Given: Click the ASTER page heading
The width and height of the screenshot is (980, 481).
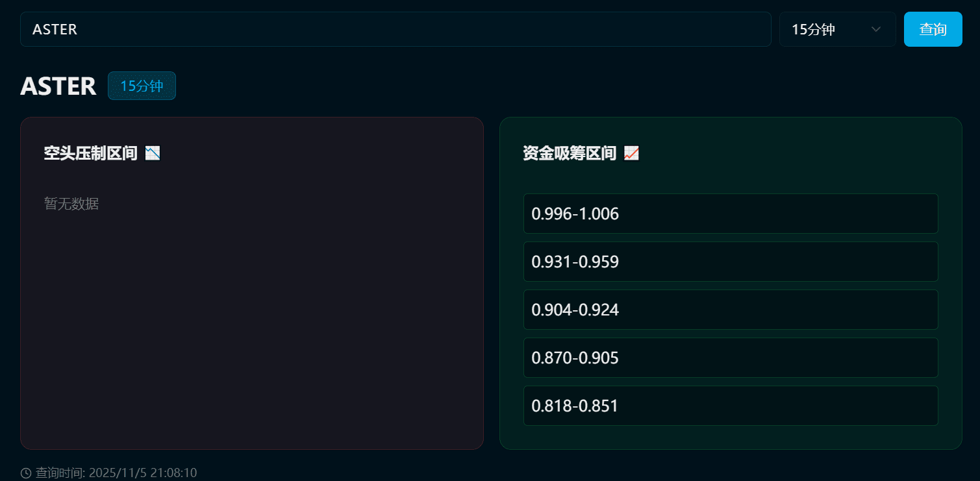Looking at the screenshot, I should [58, 86].
